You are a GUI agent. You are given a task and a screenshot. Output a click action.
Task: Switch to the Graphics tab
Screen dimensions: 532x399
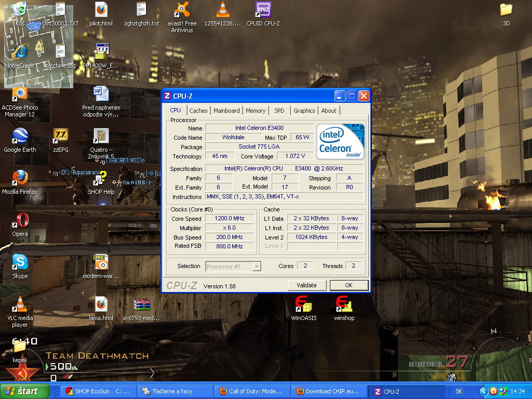tap(304, 111)
